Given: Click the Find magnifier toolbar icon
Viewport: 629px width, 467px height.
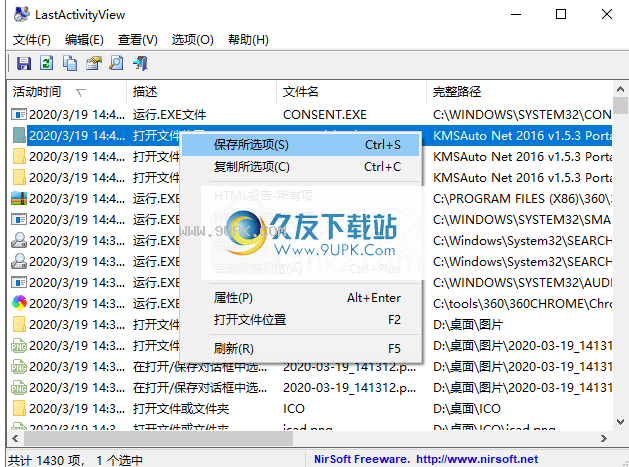Looking at the screenshot, I should point(116,63).
